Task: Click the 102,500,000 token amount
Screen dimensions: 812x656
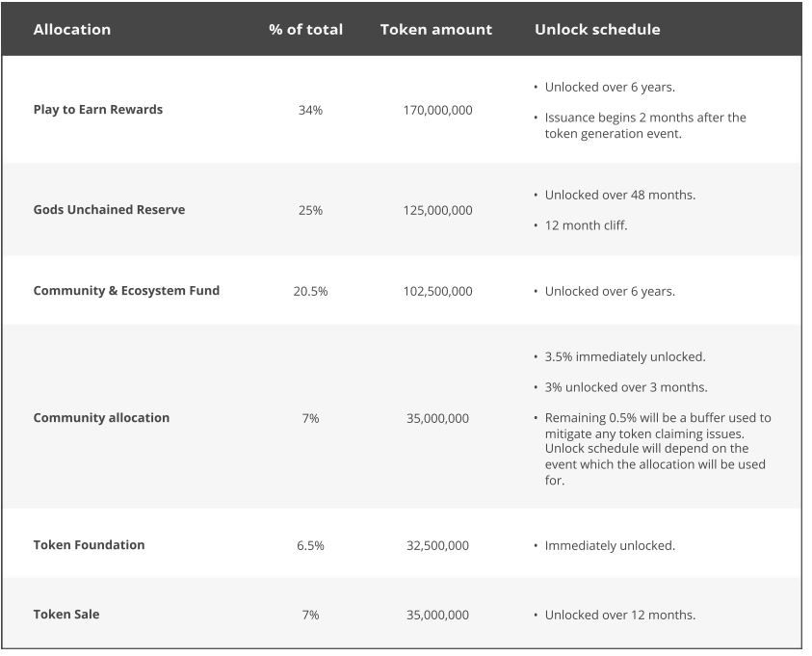Action: (437, 292)
